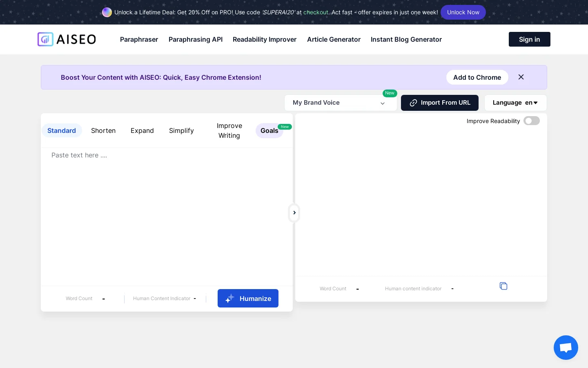This screenshot has width=588, height=368.
Task: Open the chat support bubble
Action: point(566,348)
